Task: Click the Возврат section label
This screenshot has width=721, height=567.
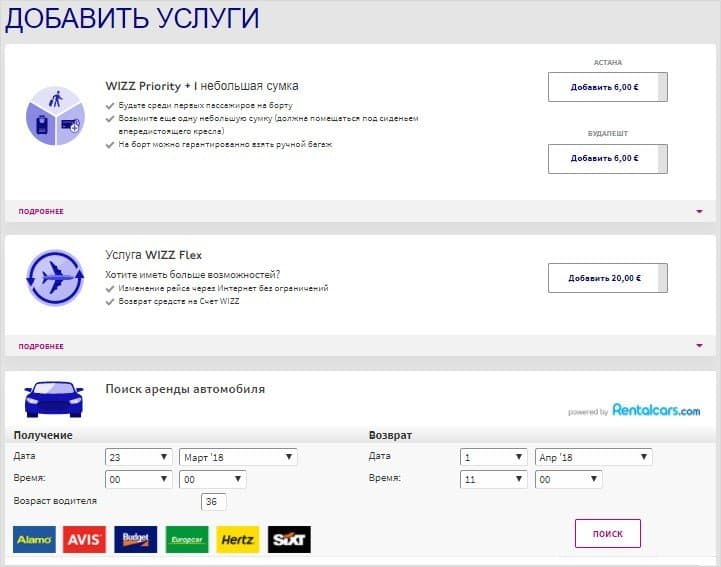Action: point(390,435)
